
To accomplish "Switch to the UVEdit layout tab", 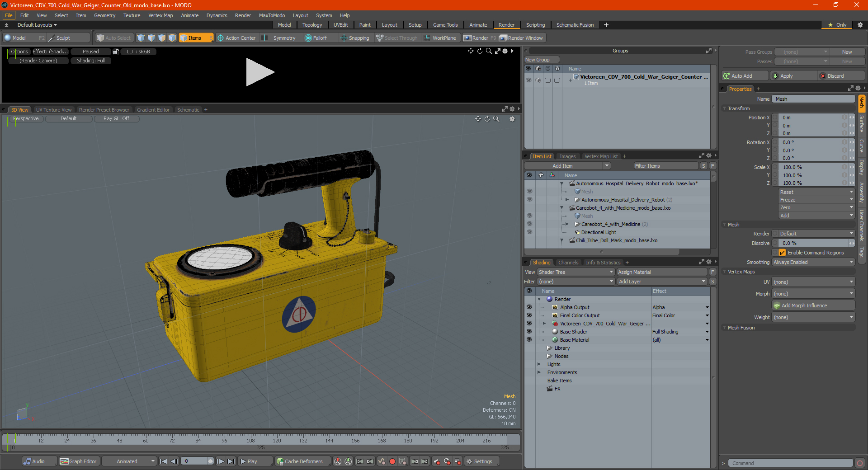I will click(340, 25).
